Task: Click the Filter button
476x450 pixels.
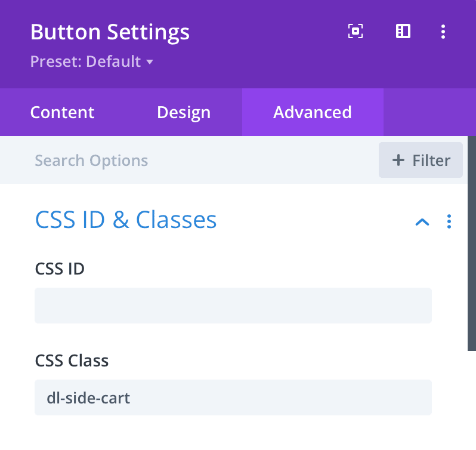Action: click(421, 160)
